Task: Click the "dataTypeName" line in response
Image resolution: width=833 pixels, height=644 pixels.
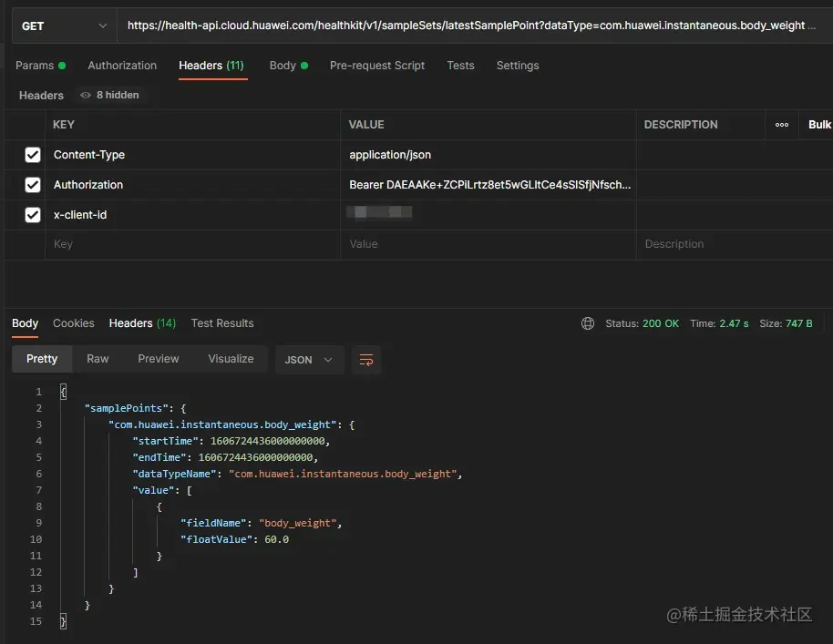Action: coord(297,474)
